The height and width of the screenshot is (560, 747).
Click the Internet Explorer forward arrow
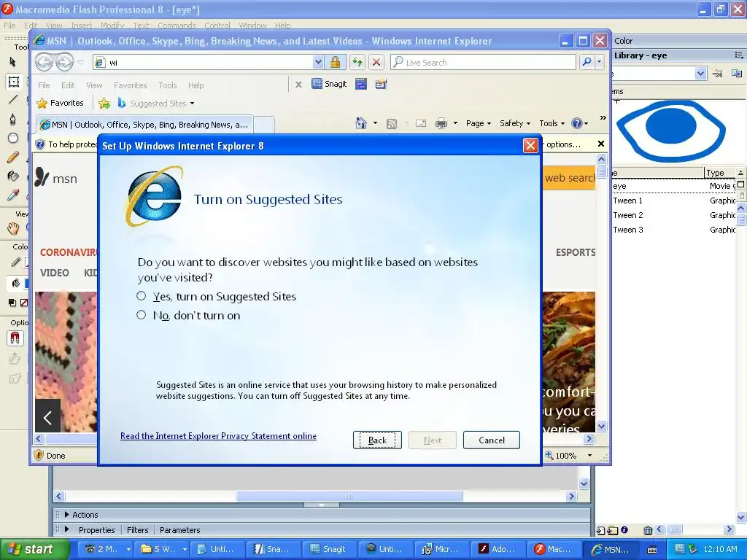64,62
